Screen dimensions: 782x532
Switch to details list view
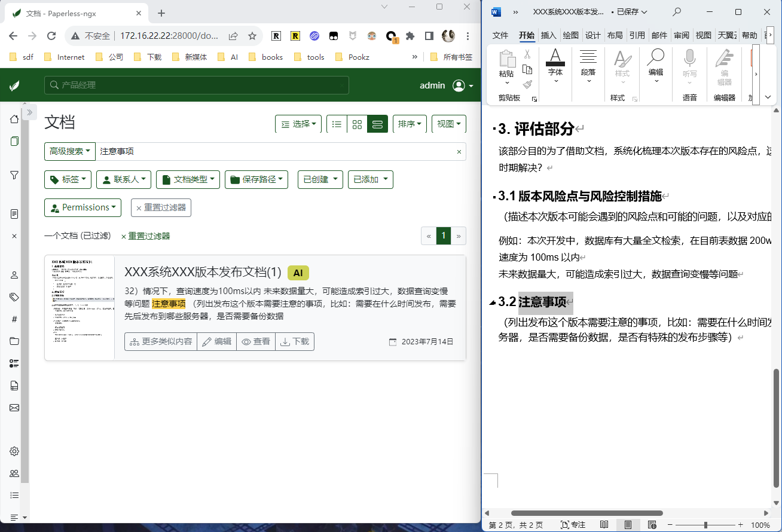point(337,124)
